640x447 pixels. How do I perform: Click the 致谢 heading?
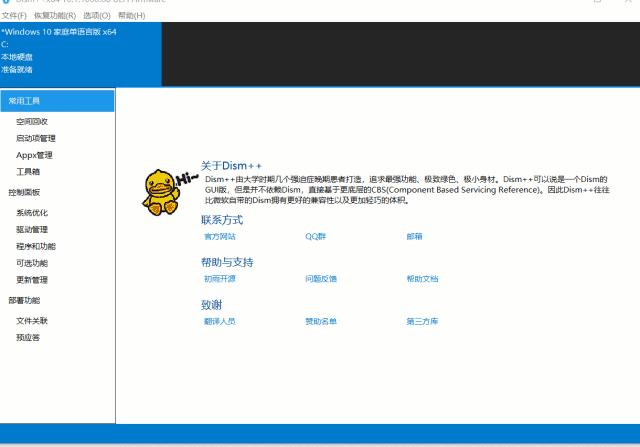pyautogui.click(x=211, y=305)
